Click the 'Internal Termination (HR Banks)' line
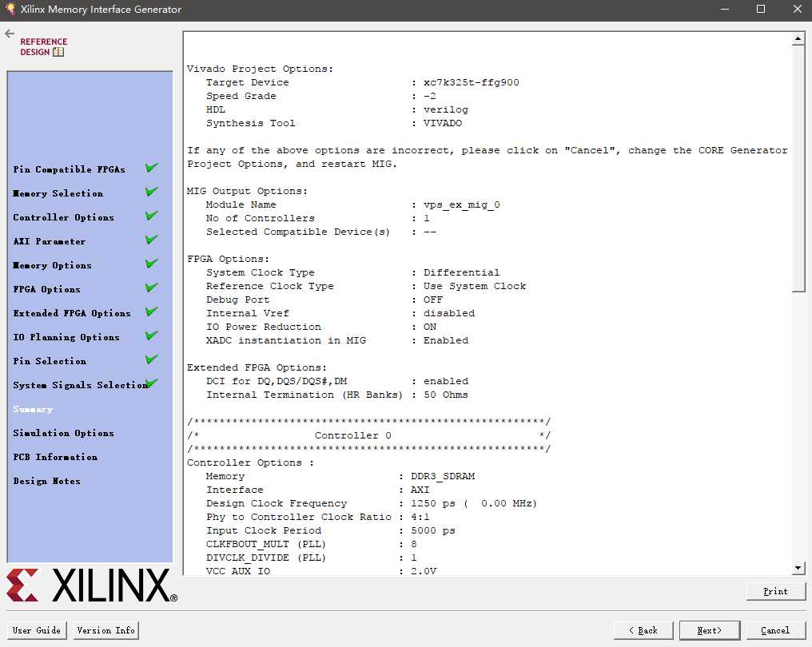812x647 pixels. point(337,395)
